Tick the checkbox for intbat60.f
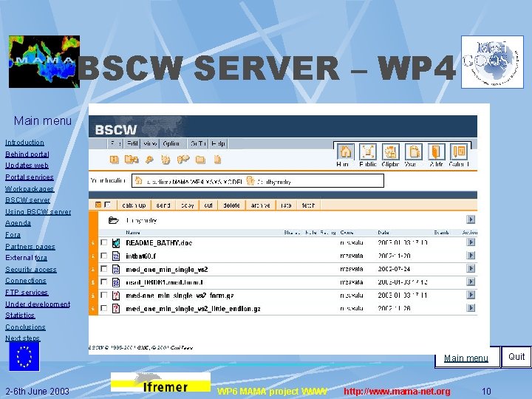Image resolution: width=532 pixels, height=399 pixels. point(104,256)
